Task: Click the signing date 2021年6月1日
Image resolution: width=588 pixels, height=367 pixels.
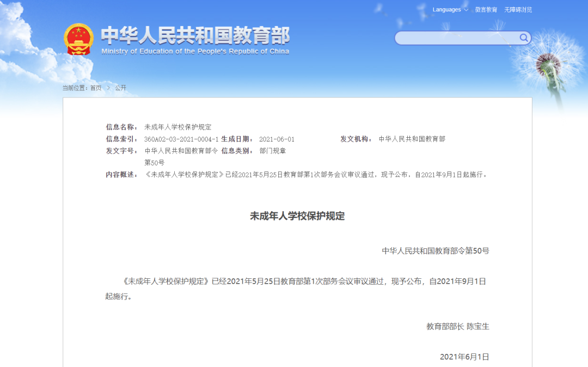Action: pos(464,356)
